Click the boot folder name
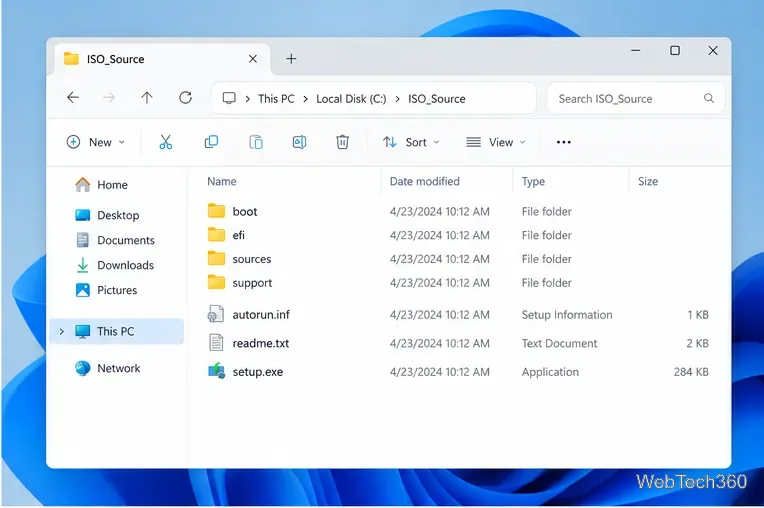 coord(245,211)
